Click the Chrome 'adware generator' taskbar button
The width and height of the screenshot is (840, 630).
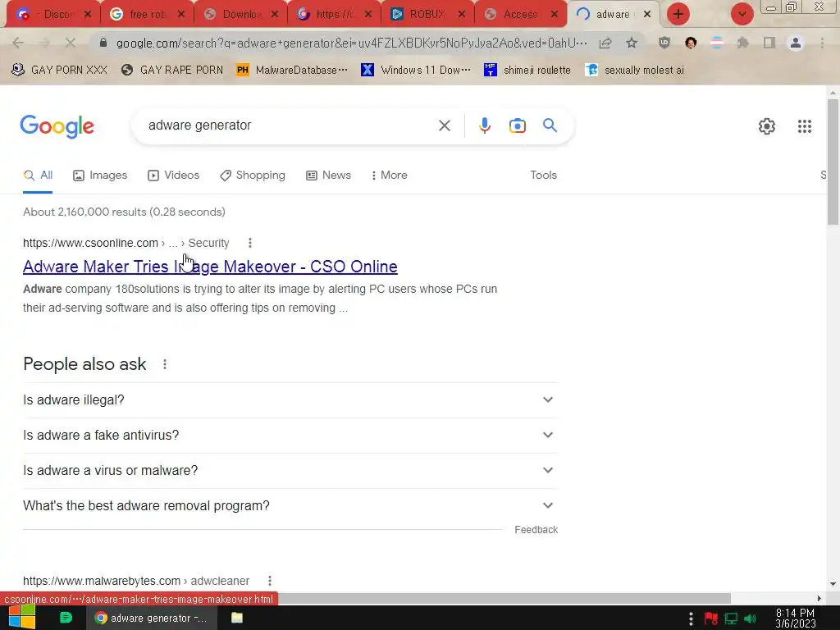pyautogui.click(x=152, y=618)
